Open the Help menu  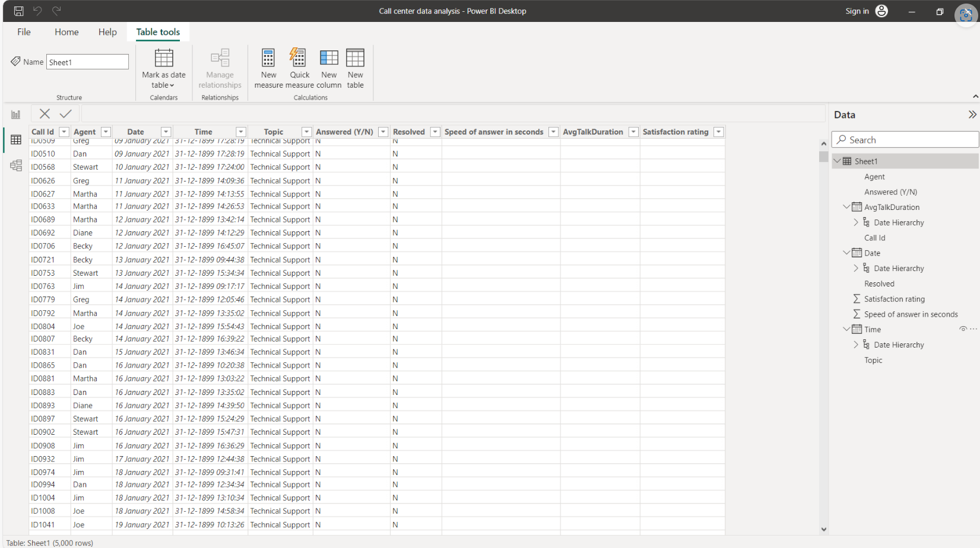(107, 32)
